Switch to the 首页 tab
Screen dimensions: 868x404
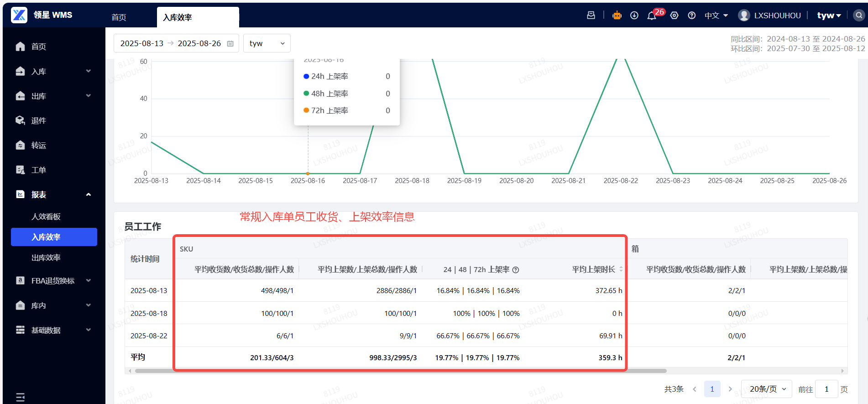coord(119,17)
